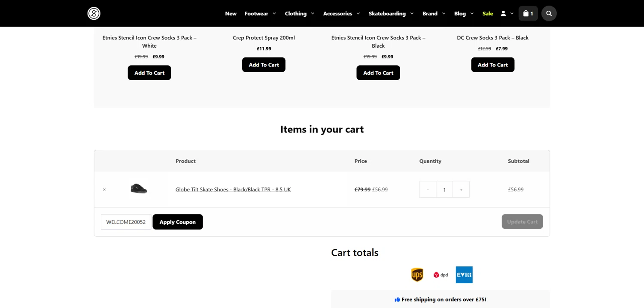644x308 pixels.
Task: Expand the Brand menu chevron
Action: pyautogui.click(x=444, y=14)
